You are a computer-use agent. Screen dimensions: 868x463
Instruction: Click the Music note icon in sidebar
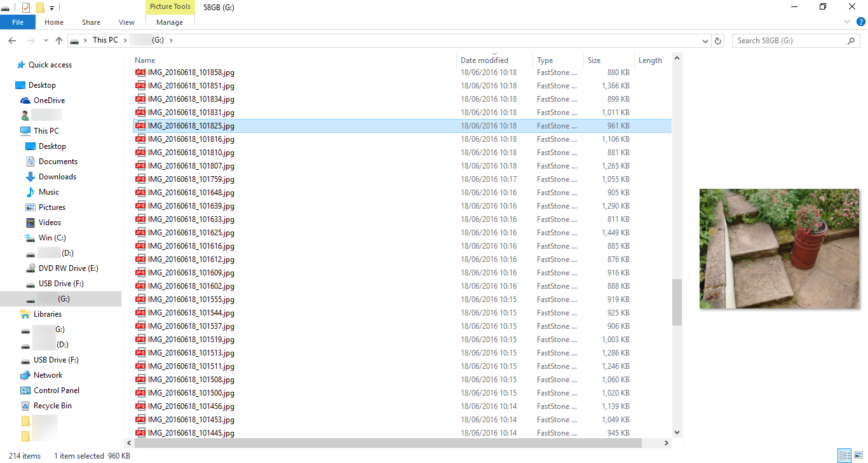click(30, 192)
